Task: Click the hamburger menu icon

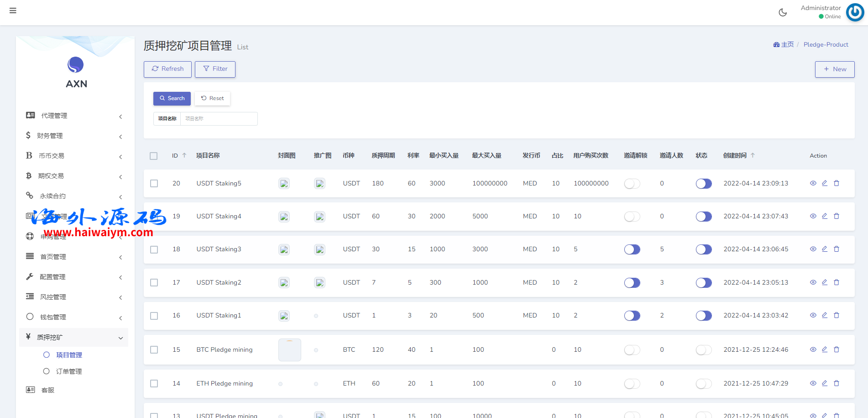Action: 13,11
